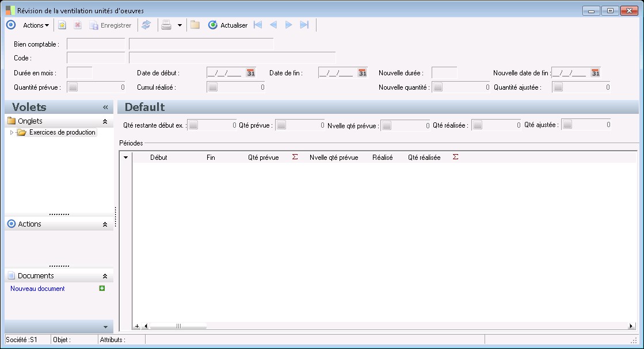
Task: Collapse the Volets side panel
Action: (x=105, y=108)
